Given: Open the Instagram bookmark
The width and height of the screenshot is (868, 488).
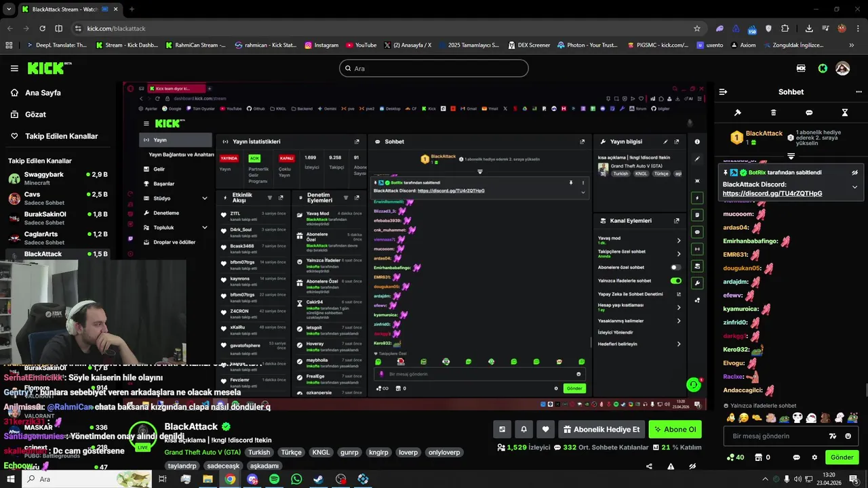Looking at the screenshot, I should coord(321,45).
